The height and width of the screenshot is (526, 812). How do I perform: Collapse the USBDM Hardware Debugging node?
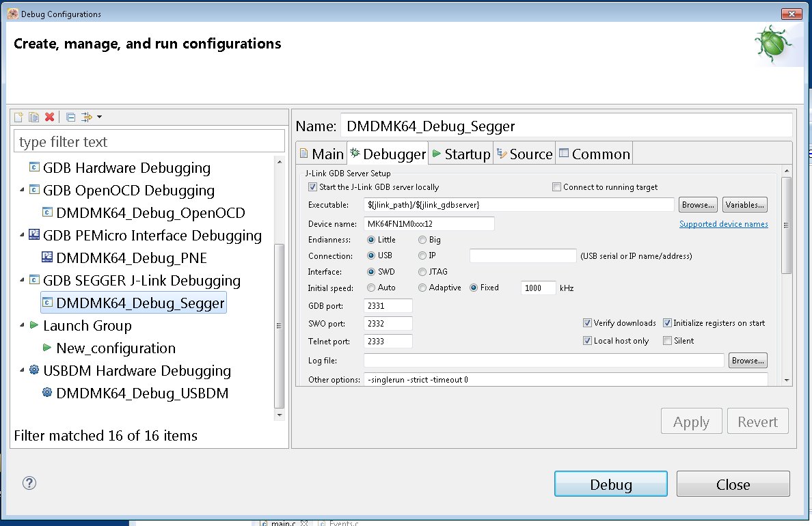[x=22, y=370]
